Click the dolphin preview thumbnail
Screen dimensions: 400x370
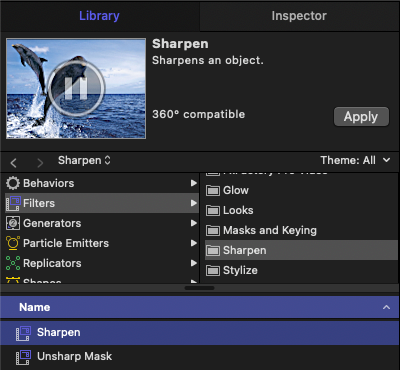76,88
